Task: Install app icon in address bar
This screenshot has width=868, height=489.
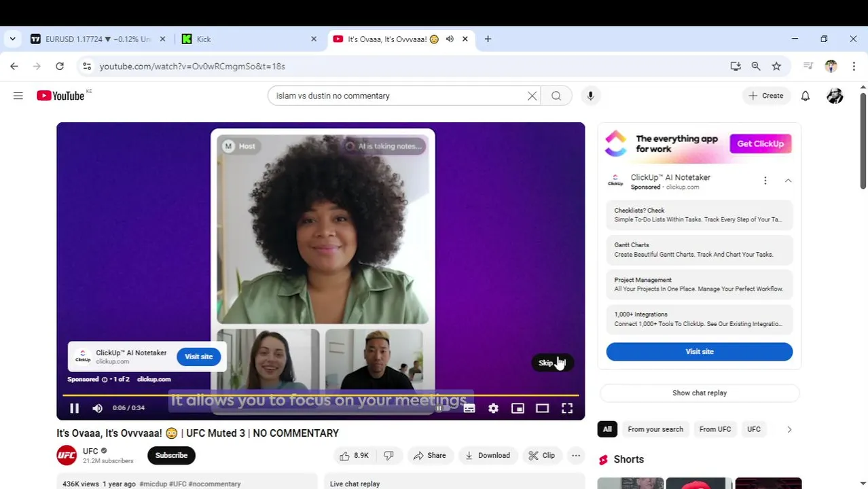Action: [735, 67]
